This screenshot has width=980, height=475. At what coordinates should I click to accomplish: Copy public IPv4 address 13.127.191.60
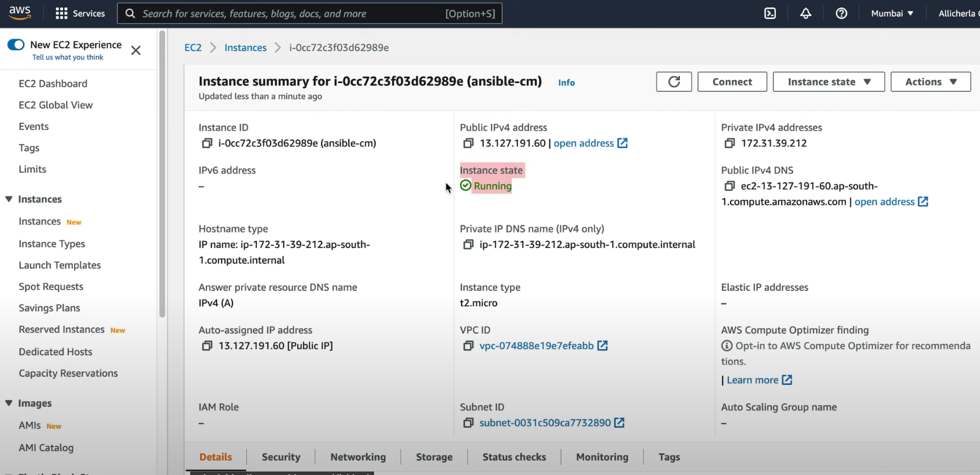pyautogui.click(x=468, y=143)
